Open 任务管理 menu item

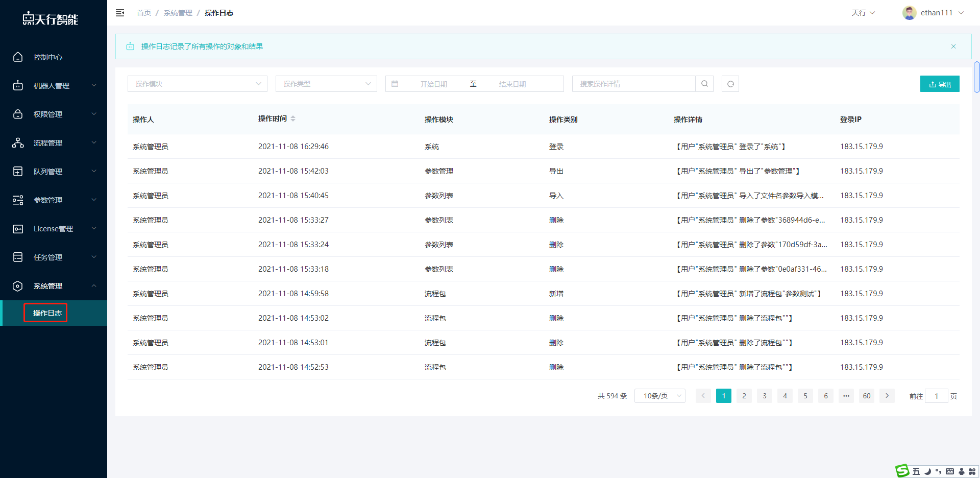tap(54, 257)
